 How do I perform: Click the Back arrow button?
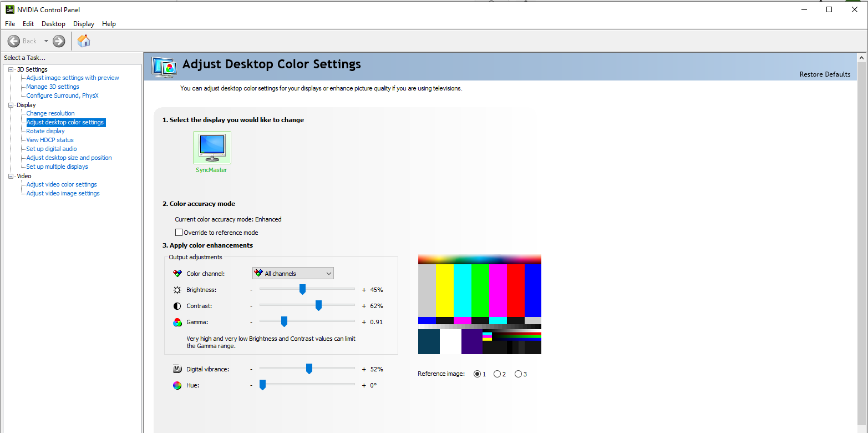pos(14,41)
